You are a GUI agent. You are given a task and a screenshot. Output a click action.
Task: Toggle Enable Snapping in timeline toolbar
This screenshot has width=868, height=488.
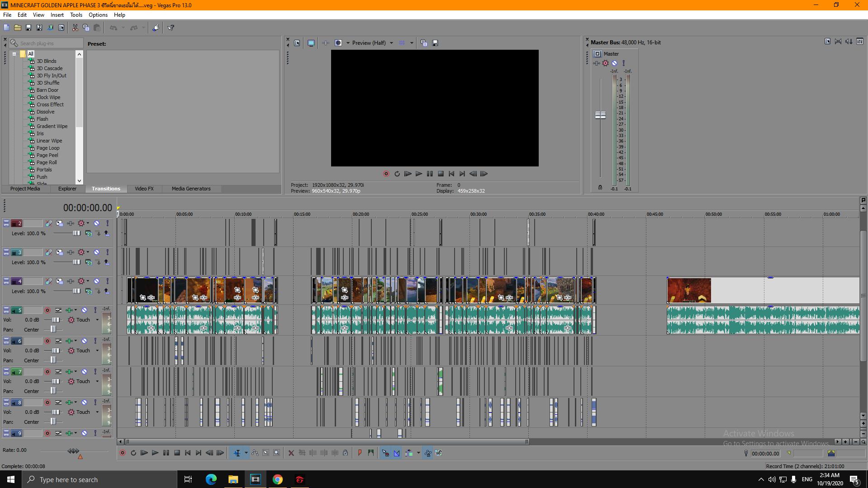[385, 453]
